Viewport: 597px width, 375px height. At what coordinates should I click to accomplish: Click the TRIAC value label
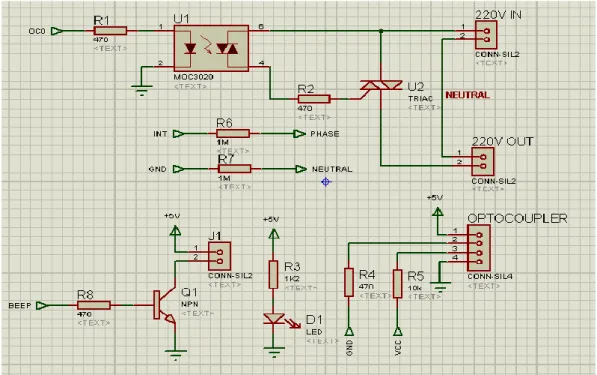coord(421,99)
